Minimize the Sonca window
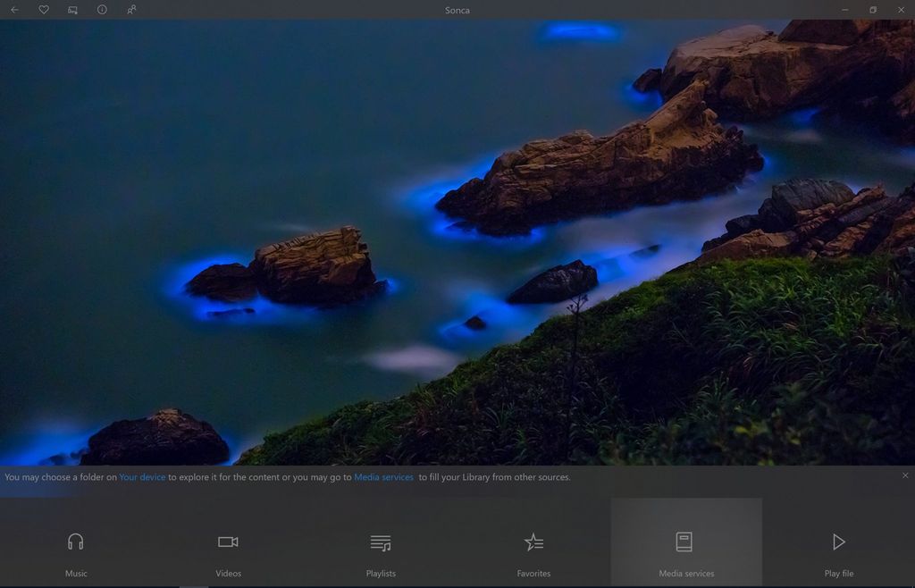 (844, 10)
